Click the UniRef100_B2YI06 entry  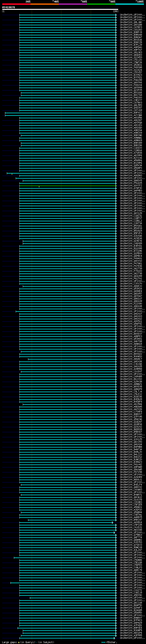(x=131, y=158)
